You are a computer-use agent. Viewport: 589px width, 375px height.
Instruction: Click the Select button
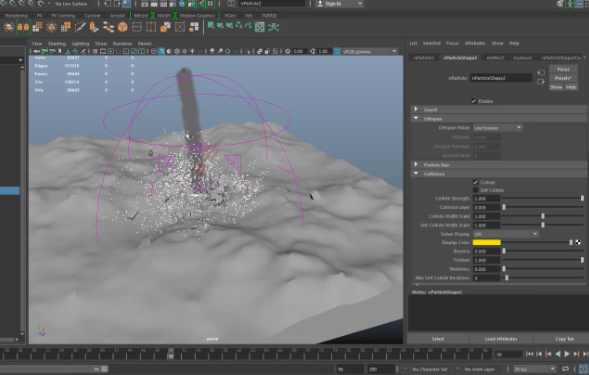coord(438,339)
